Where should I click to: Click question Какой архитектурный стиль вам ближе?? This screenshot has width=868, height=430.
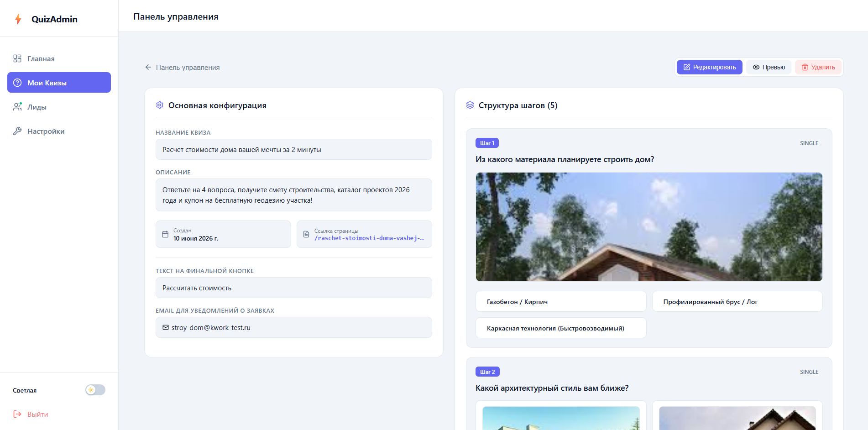coord(552,388)
